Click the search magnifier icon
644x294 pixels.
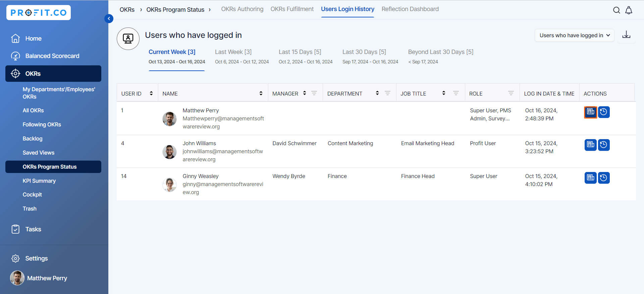pos(616,10)
